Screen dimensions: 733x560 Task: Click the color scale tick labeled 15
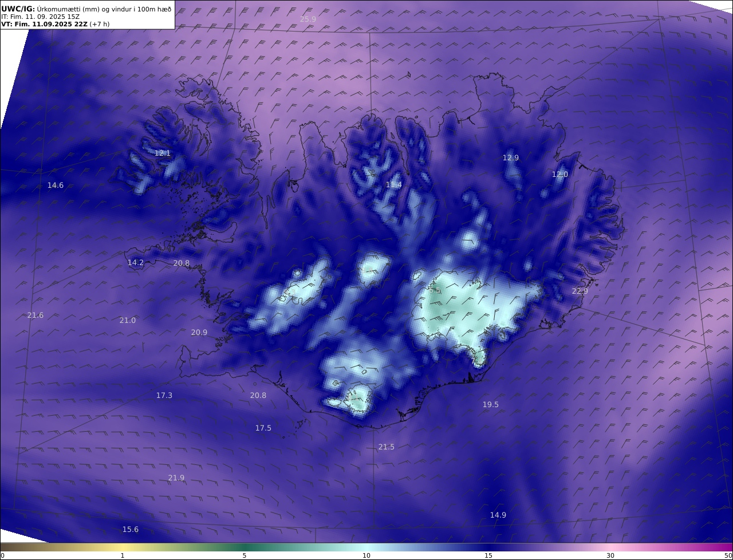488,555
